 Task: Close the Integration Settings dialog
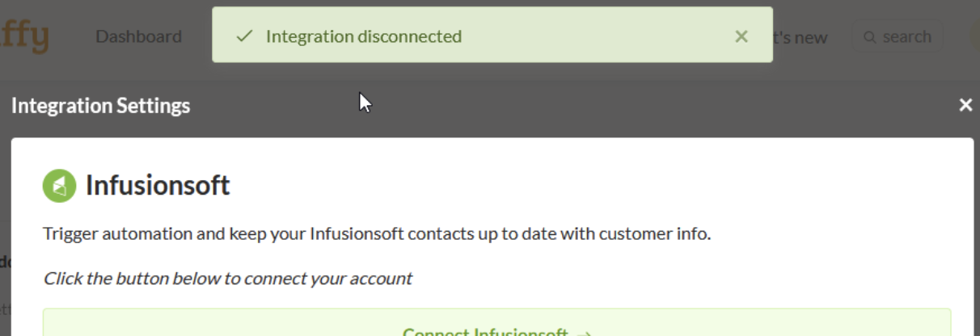coord(965,105)
